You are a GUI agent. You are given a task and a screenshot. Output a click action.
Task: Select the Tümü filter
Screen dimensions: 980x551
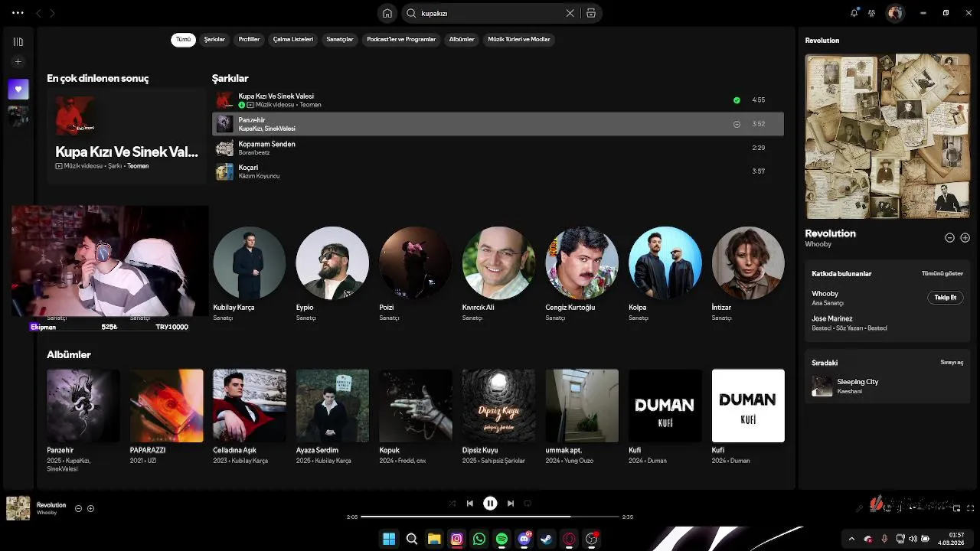click(x=183, y=40)
